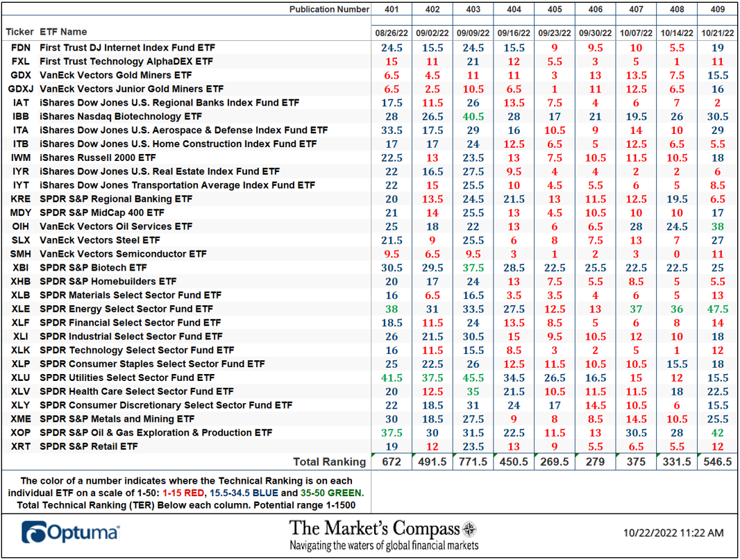Click the XLF ticker cell
This screenshot has height=560, width=740.
pyautogui.click(x=20, y=322)
